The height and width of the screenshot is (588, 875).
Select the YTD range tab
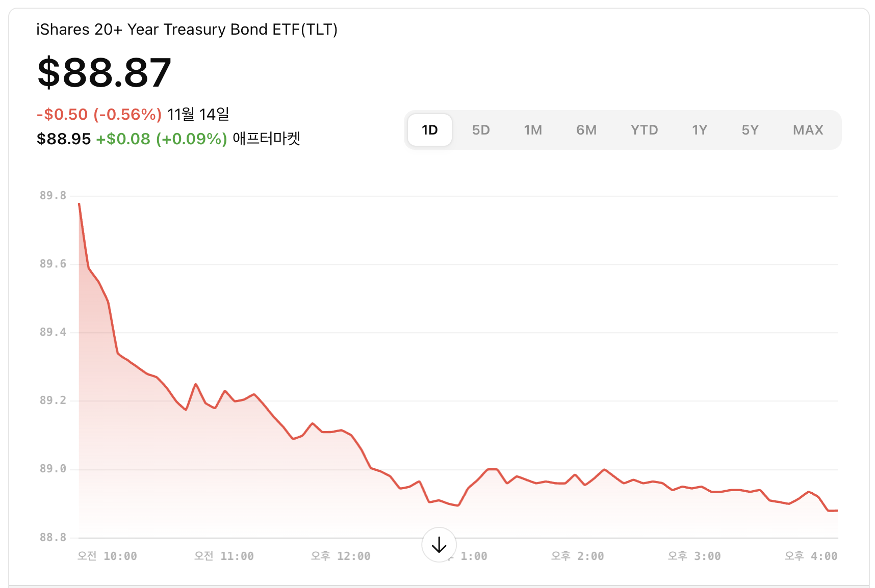click(x=644, y=130)
